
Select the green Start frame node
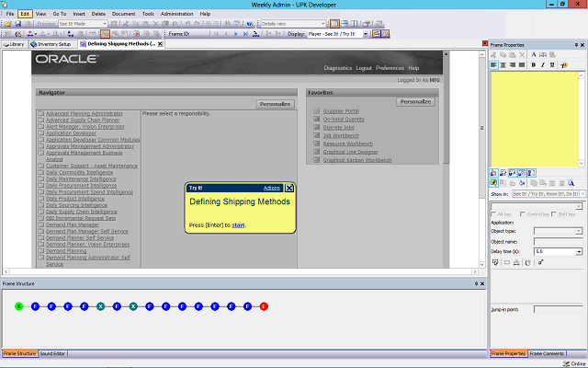18,306
